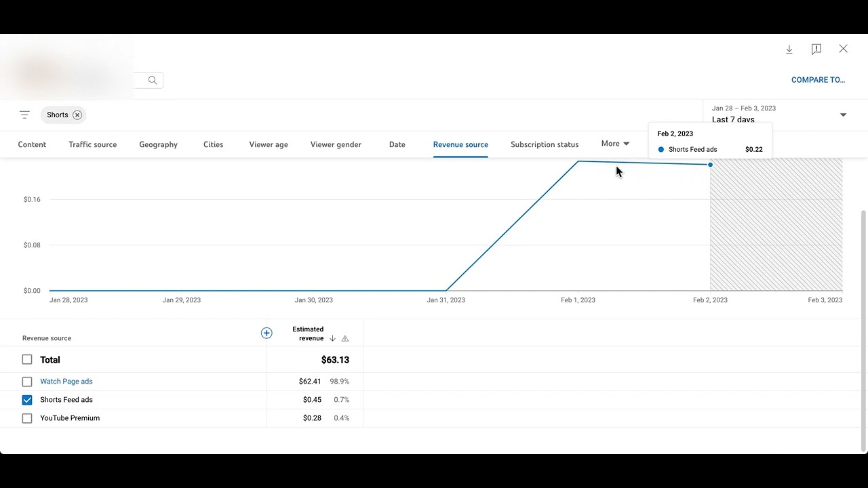868x488 pixels.
Task: Download the analytics report
Action: click(789, 49)
